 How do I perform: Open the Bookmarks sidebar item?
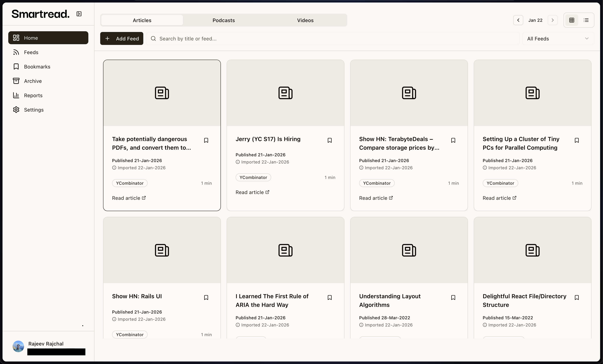37,67
